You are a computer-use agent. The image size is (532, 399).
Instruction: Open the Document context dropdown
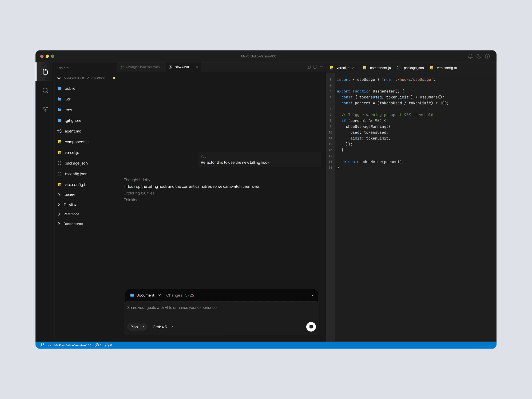point(145,295)
